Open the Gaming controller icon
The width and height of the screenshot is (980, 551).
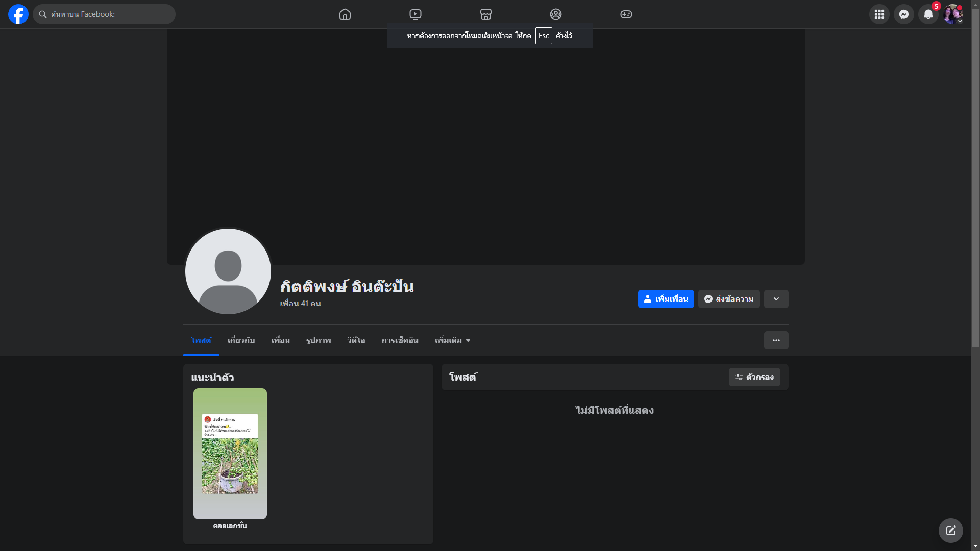(626, 14)
